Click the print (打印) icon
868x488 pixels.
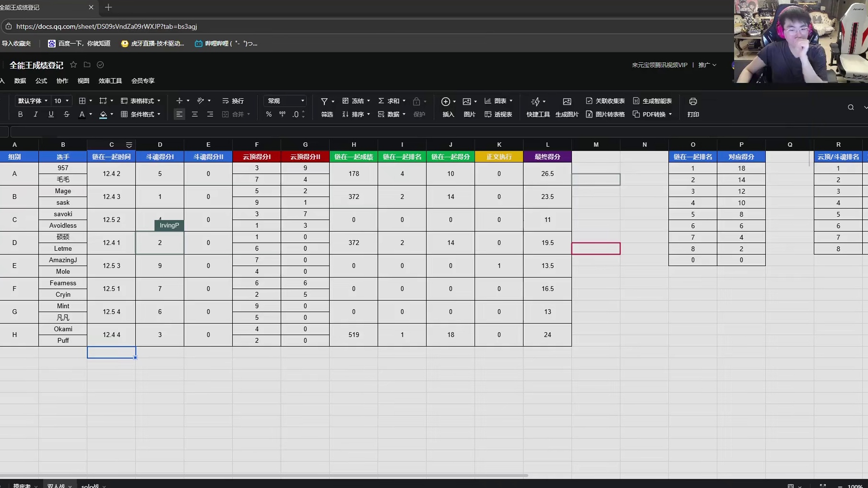[693, 102]
